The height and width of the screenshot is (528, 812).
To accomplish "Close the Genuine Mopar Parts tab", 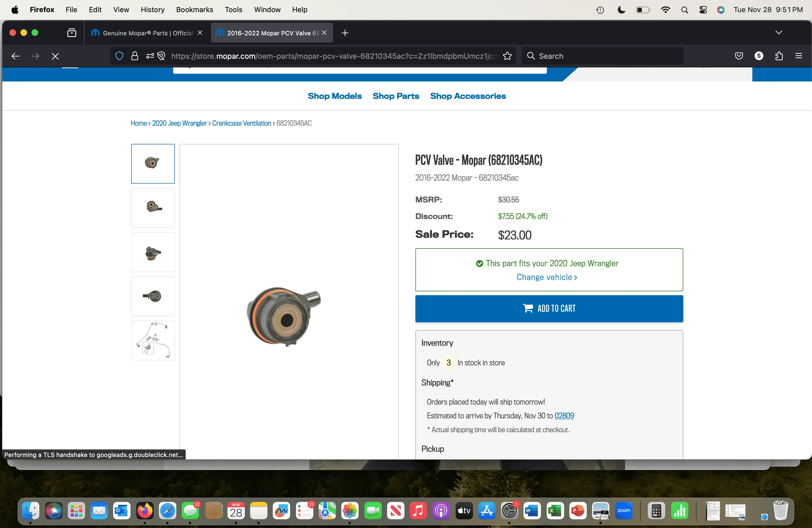I will [x=200, y=33].
